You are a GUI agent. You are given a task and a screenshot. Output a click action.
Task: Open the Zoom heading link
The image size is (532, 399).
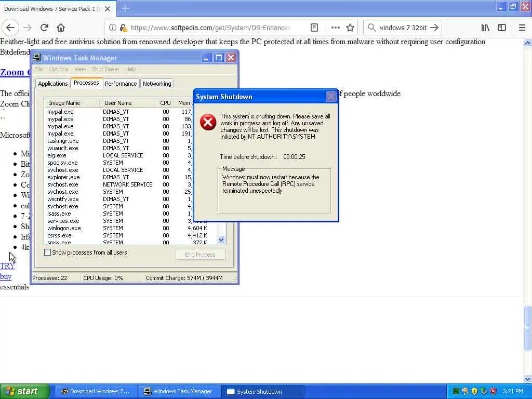click(15, 72)
